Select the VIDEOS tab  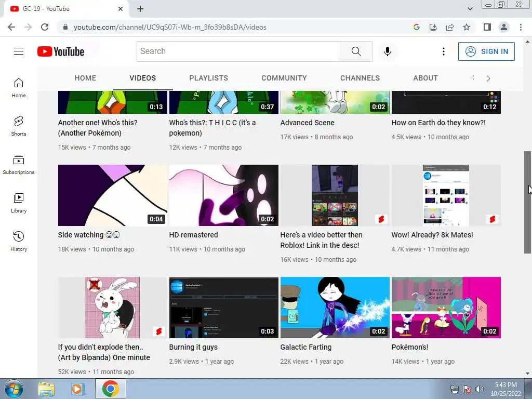click(x=143, y=78)
